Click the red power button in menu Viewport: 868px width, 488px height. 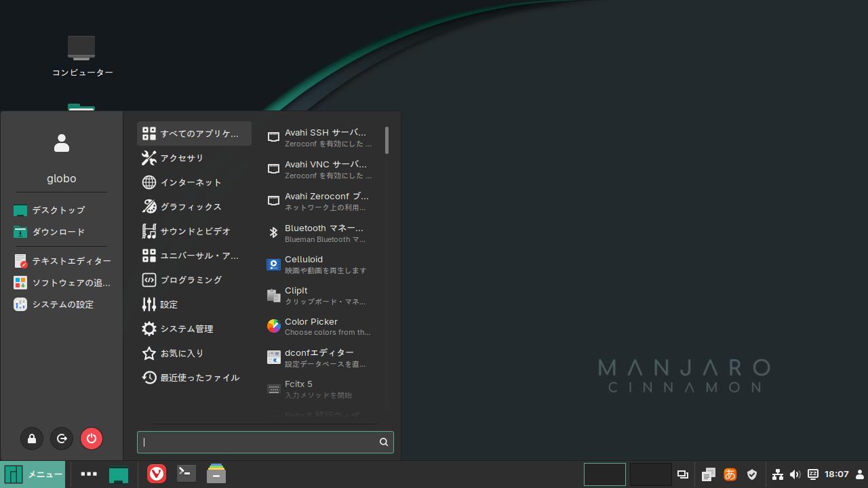[x=92, y=439]
